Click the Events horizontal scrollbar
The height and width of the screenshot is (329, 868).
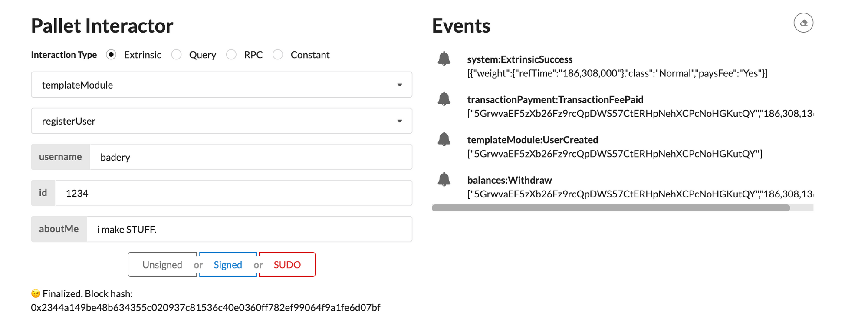611,208
